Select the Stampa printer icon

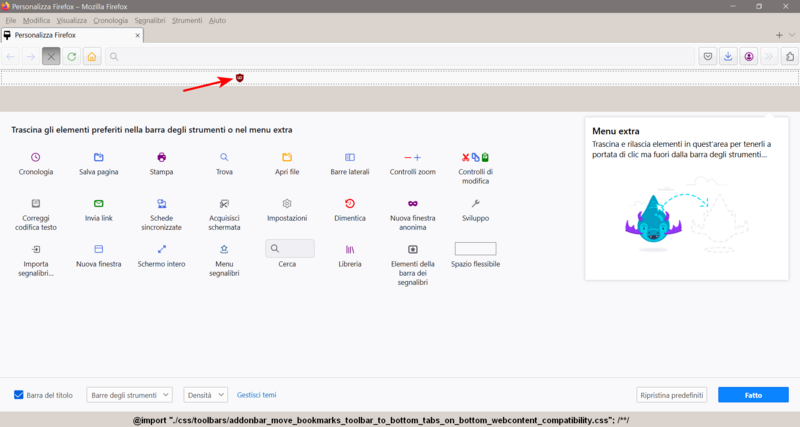click(161, 157)
